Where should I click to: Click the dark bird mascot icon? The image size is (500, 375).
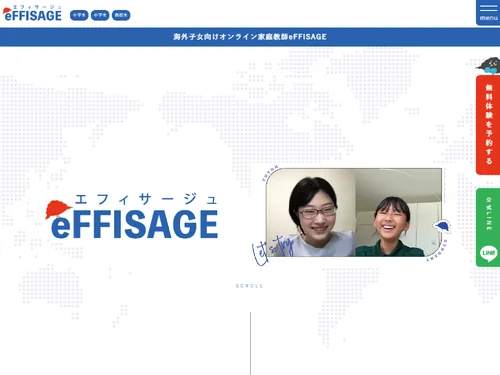[x=489, y=66]
